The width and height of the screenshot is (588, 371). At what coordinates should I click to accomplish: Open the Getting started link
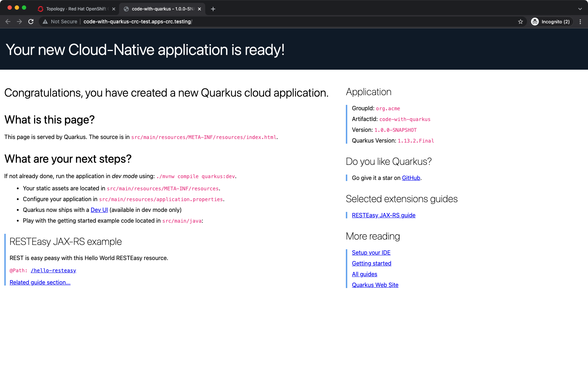click(372, 263)
